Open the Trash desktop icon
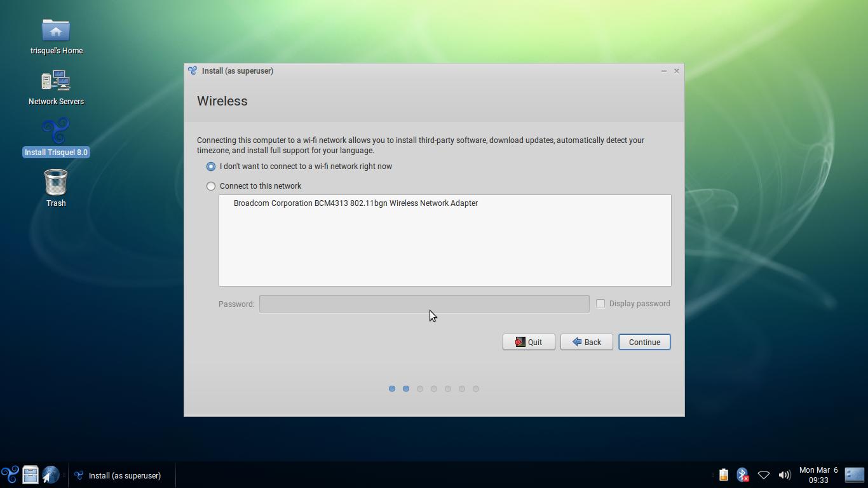Viewport: 868px width, 488px height. click(x=56, y=182)
